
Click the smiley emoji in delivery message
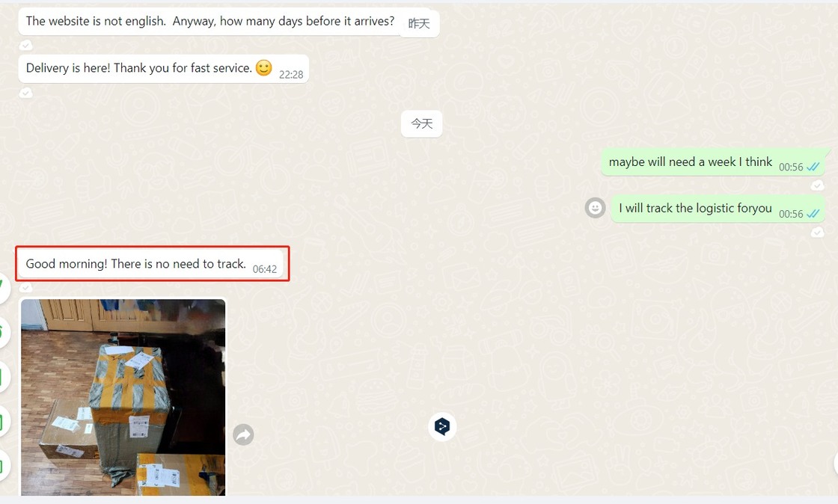coord(264,68)
